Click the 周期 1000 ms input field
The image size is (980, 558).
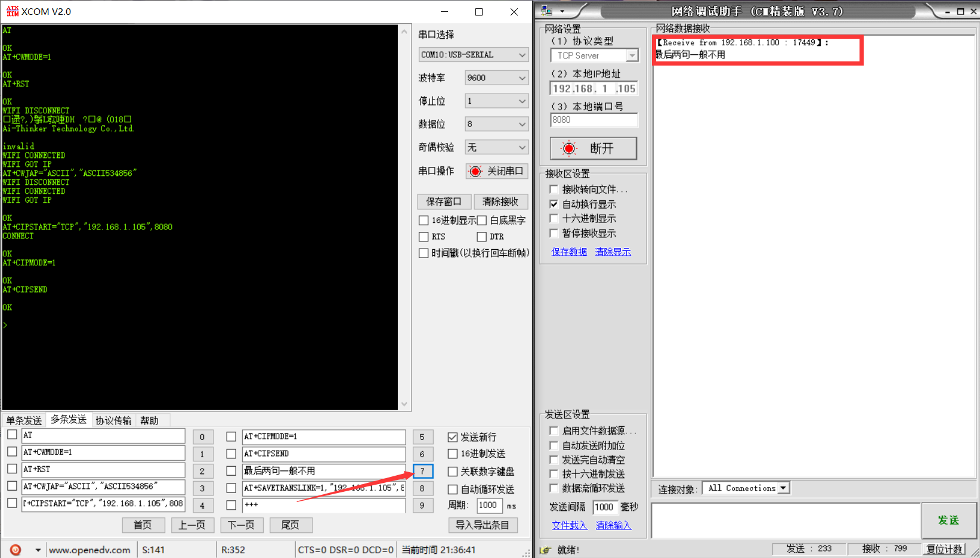[x=490, y=506]
